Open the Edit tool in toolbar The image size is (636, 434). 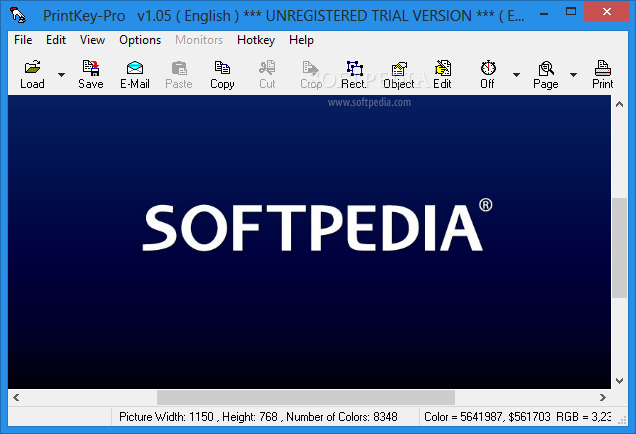click(442, 75)
